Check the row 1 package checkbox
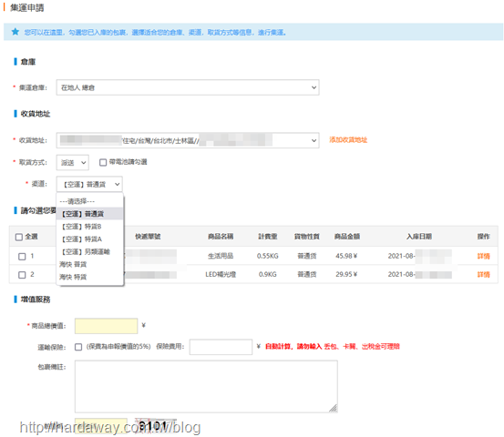Screen dimensions: 504x437 tap(22, 256)
